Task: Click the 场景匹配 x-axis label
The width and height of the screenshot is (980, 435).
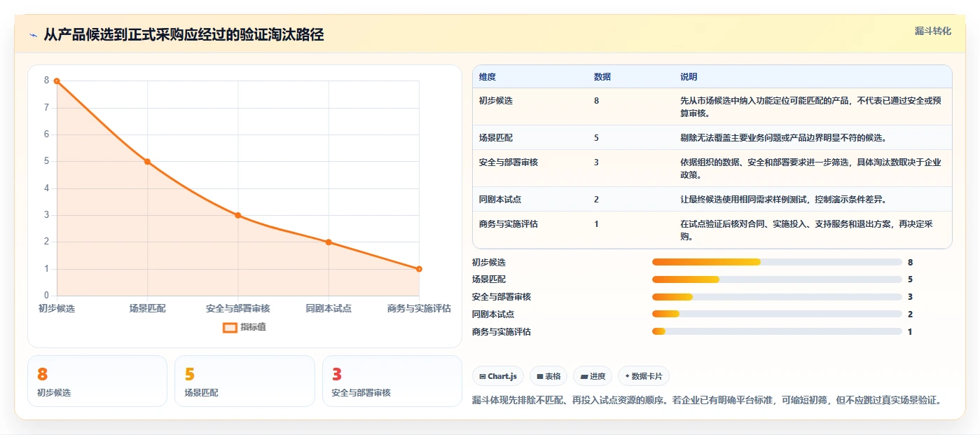Action: coord(147,308)
